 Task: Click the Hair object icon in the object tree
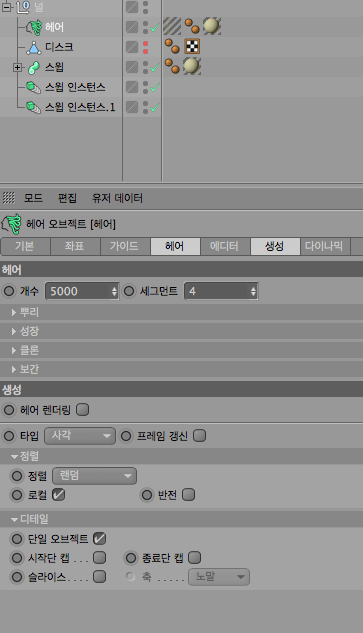[34, 27]
